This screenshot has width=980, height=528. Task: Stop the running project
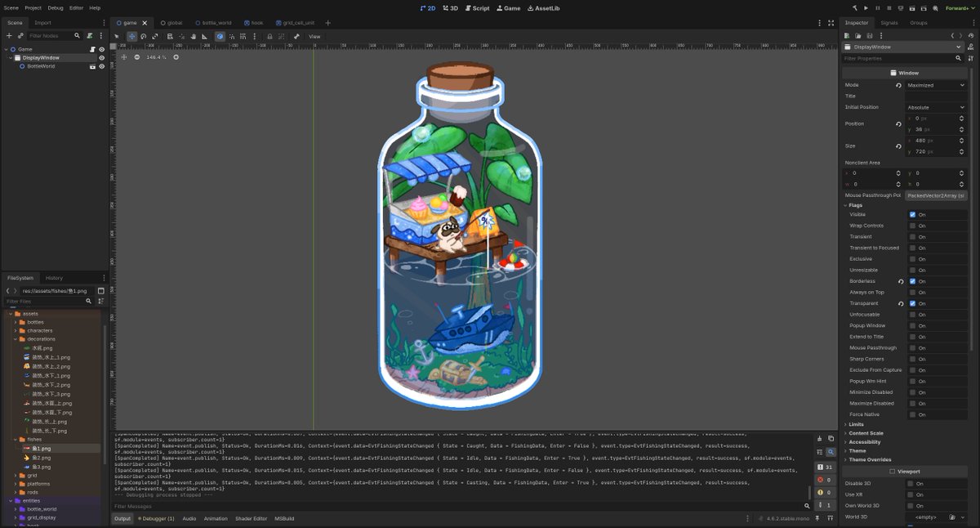point(889,7)
